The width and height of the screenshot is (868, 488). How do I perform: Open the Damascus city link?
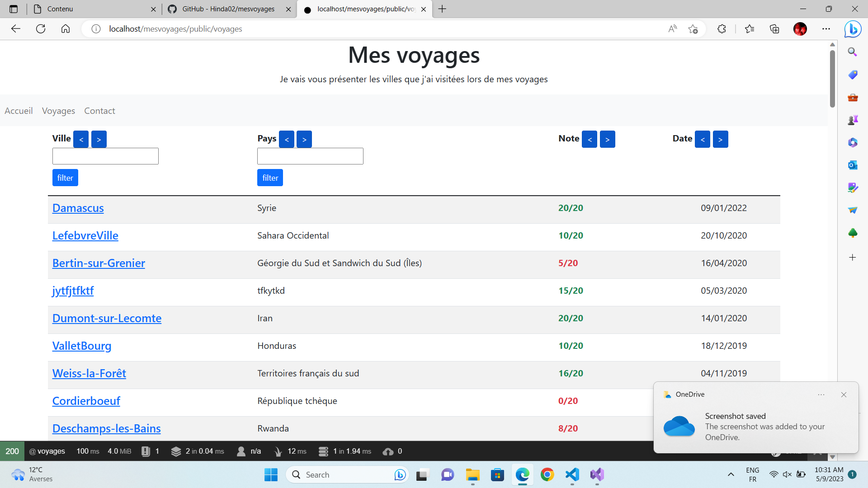(78, 208)
